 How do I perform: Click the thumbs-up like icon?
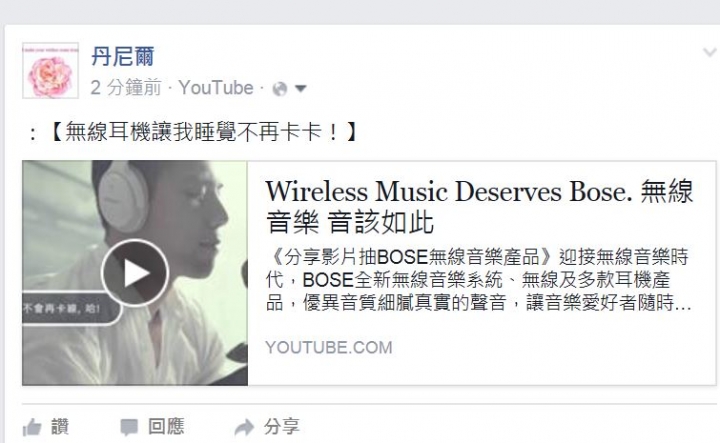coord(32,427)
